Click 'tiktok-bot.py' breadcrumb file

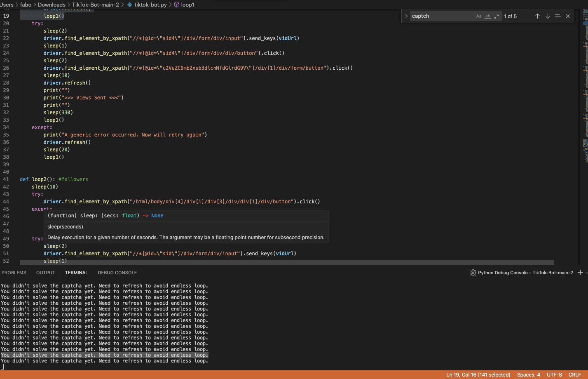point(150,5)
